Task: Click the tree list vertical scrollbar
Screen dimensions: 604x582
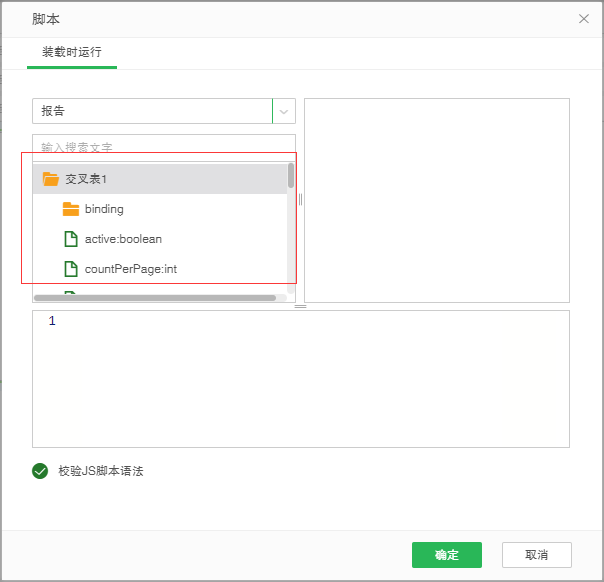Action: click(291, 176)
